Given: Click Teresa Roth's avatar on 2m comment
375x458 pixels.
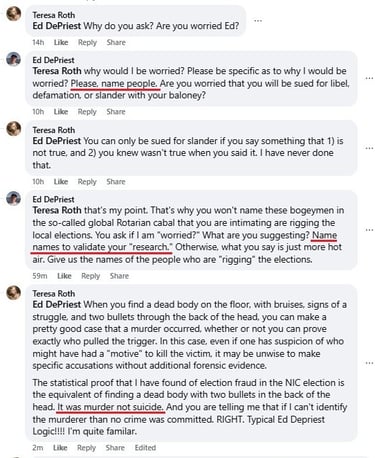Looking at the screenshot, I should pyautogui.click(x=14, y=293).
